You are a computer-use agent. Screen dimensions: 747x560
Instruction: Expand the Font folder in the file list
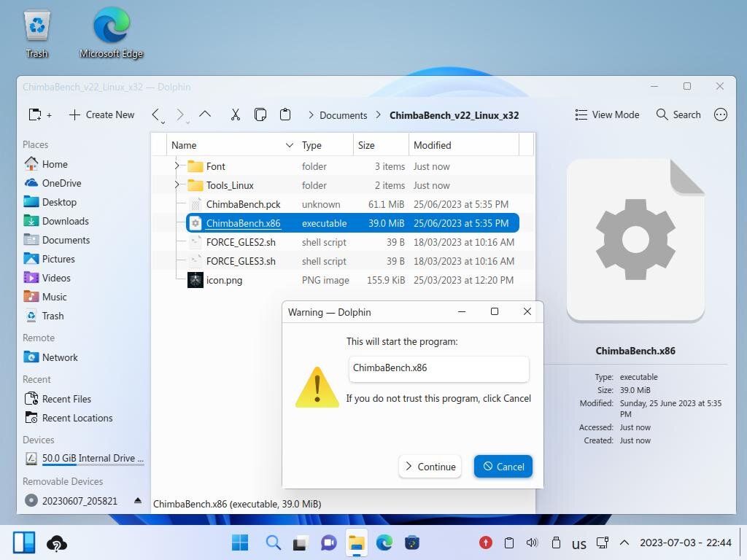tap(176, 166)
